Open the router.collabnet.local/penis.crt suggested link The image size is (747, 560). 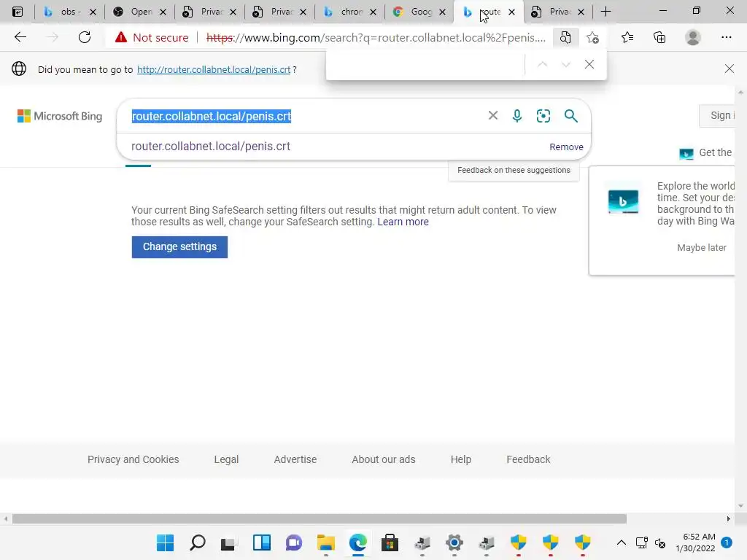(214, 69)
